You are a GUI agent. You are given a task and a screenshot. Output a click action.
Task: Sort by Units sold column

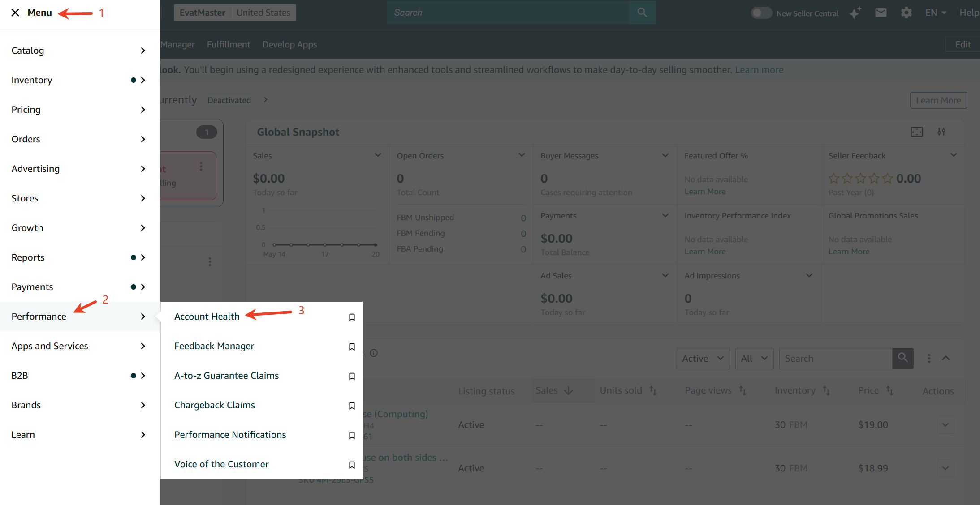pyautogui.click(x=653, y=390)
